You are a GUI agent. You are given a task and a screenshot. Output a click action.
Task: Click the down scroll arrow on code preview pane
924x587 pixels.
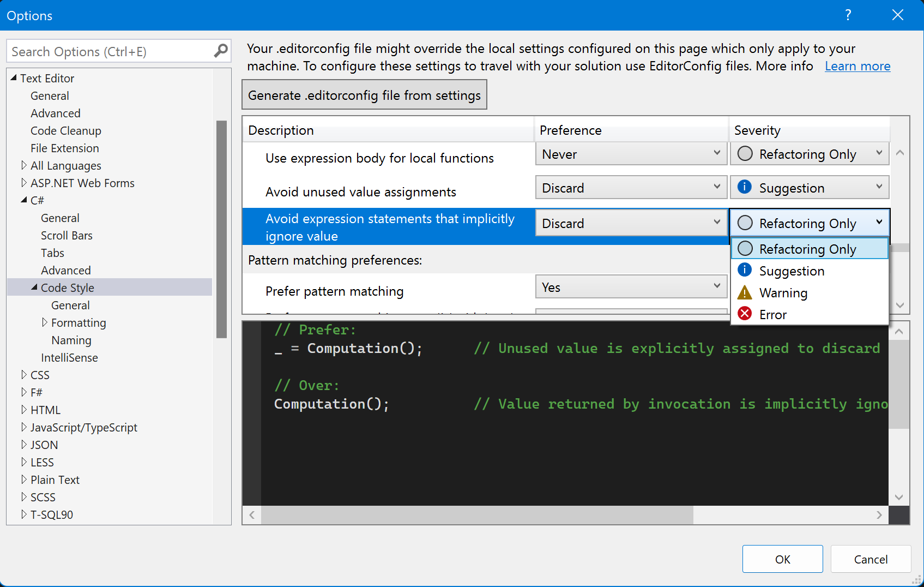tap(899, 497)
